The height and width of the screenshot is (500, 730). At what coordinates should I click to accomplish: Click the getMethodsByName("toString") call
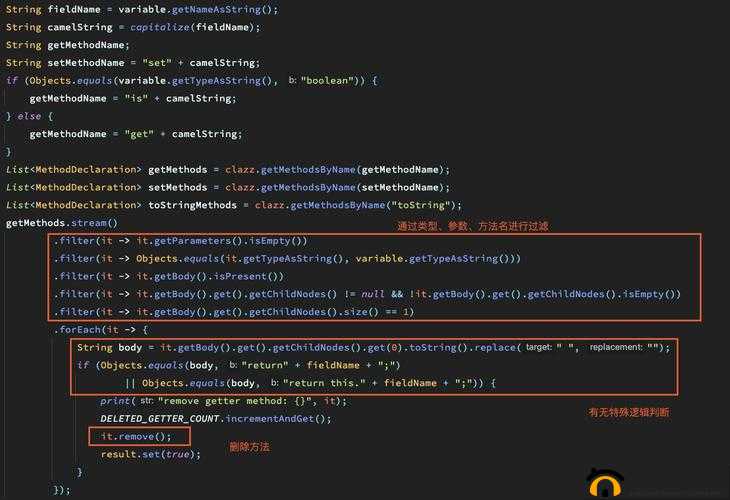pyautogui.click(x=376, y=205)
